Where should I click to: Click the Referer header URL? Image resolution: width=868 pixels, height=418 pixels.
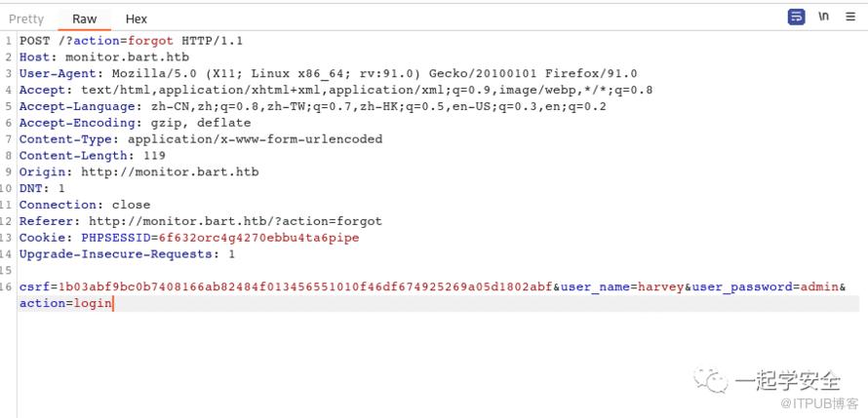pos(235,221)
